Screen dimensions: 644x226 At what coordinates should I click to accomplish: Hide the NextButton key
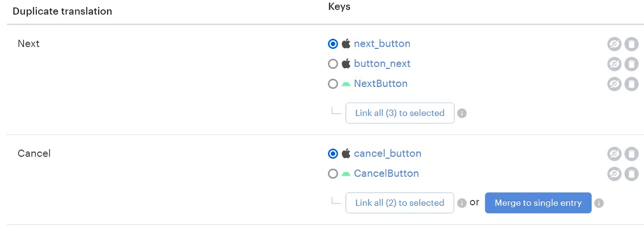(614, 84)
